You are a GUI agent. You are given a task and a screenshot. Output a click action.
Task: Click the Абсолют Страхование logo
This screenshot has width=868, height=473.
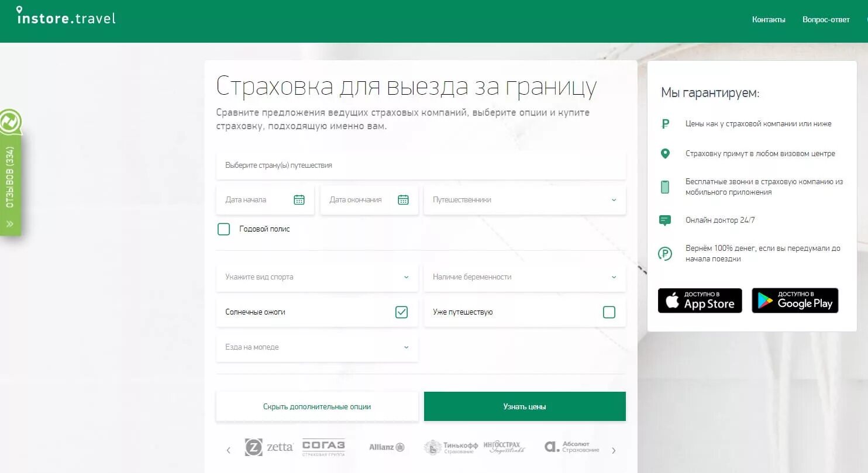click(x=572, y=447)
